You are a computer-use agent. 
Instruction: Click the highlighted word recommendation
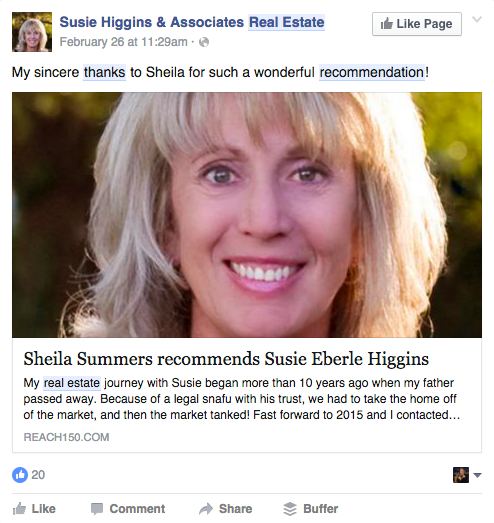pyautogui.click(x=372, y=72)
